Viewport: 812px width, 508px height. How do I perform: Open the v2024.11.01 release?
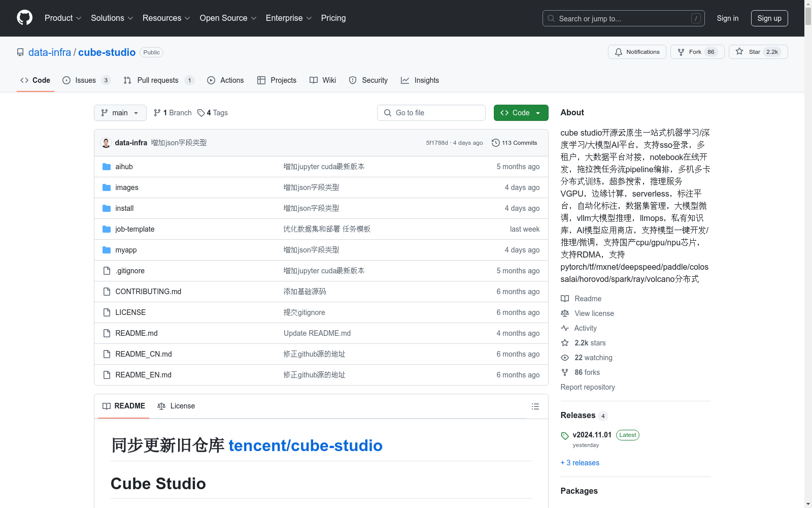coord(592,435)
